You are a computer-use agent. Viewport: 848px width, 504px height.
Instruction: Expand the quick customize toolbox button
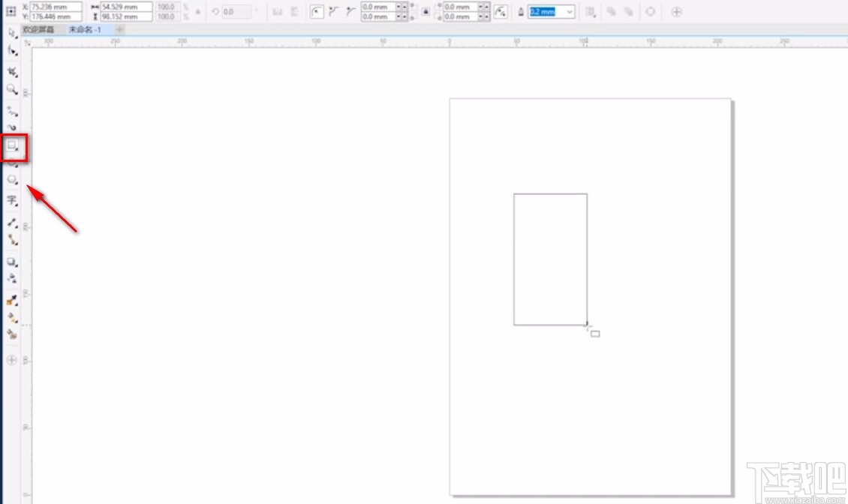click(11, 360)
